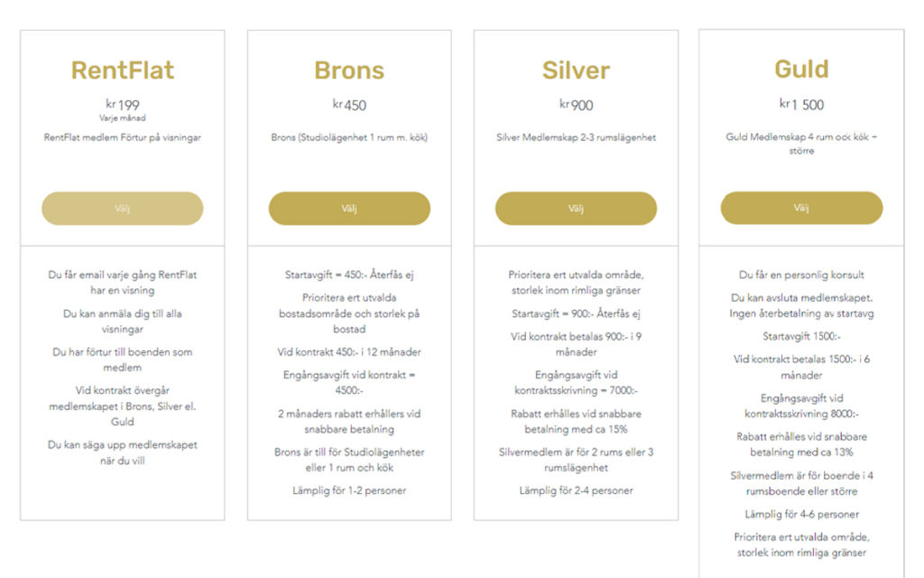The image size is (924, 578).
Task: Click the kr 450 Brons price
Action: (x=349, y=105)
